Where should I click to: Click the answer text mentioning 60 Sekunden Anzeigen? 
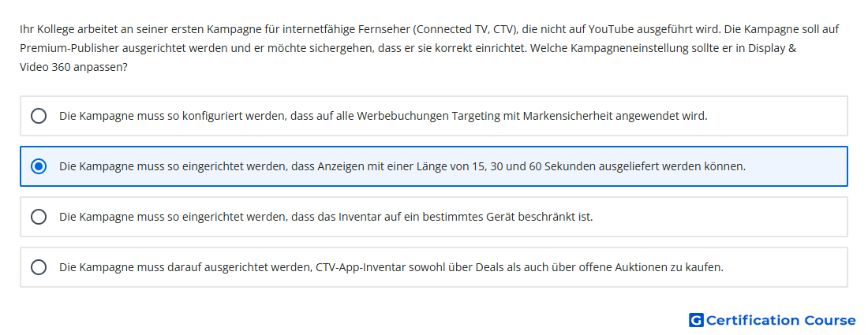pos(402,166)
